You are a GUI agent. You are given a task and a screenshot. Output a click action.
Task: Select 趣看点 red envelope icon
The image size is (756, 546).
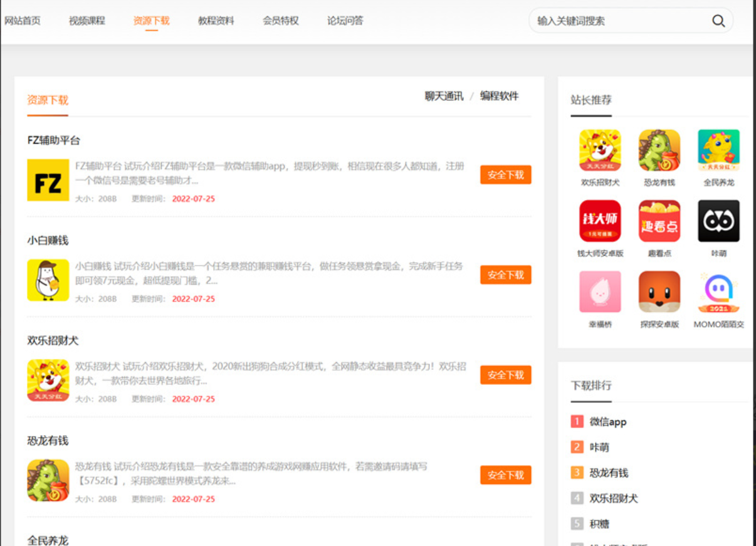(x=659, y=221)
